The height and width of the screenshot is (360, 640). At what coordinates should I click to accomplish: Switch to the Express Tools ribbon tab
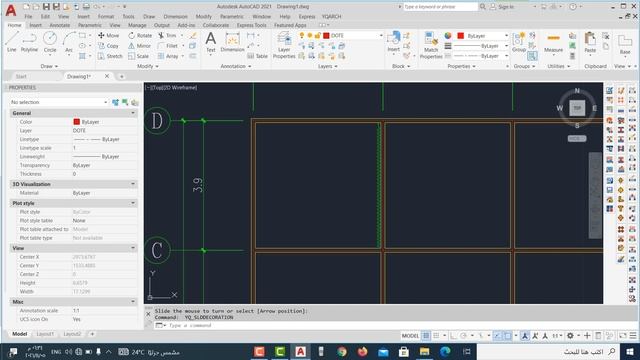tap(251, 25)
